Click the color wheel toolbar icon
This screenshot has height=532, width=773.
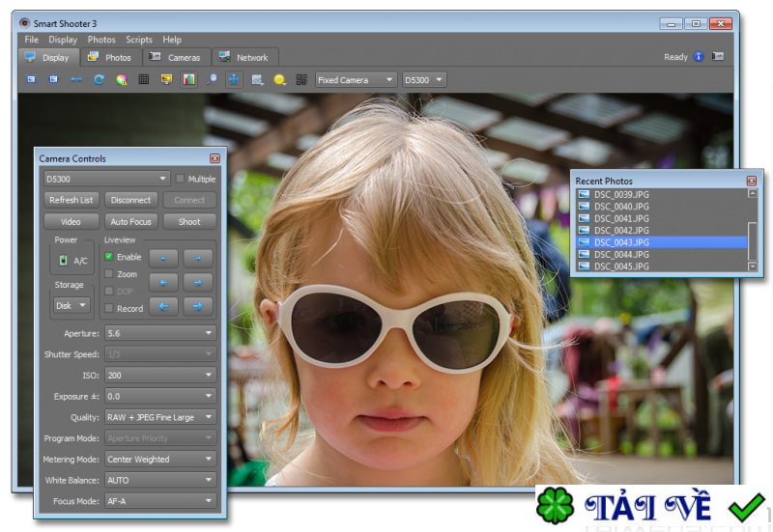[x=122, y=80]
